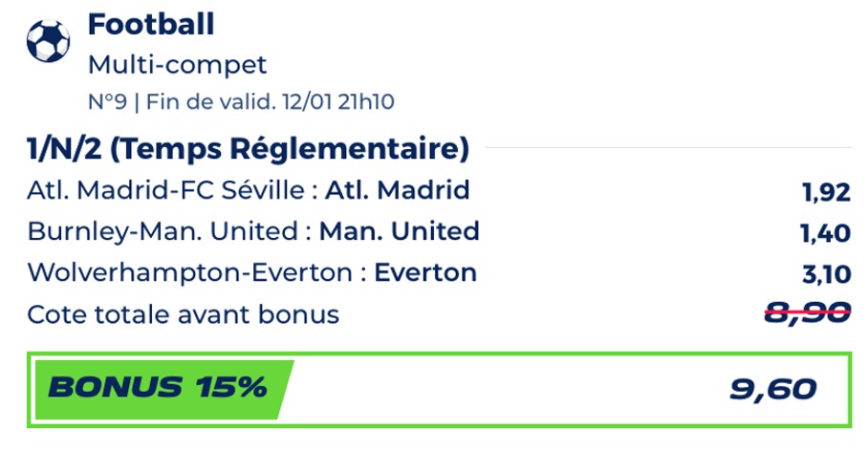Click the bold Man. United selection

(399, 232)
